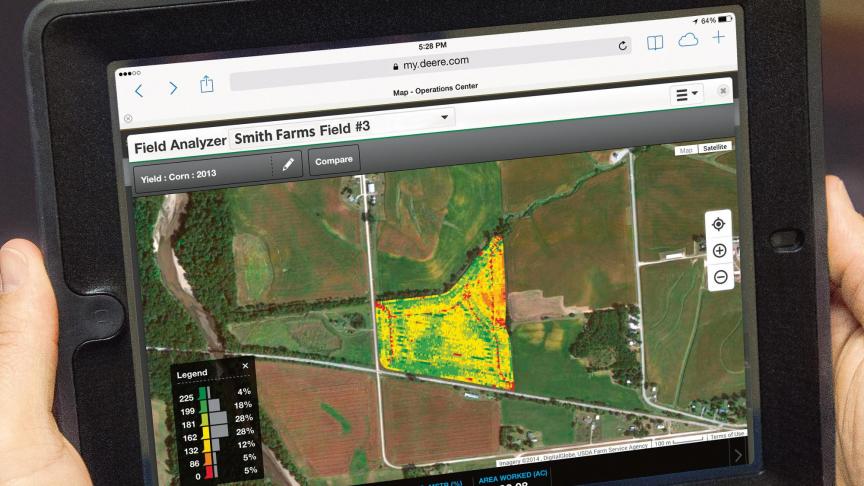Click the 28% legend value beside 181
Viewport: 864px width, 486px height.
pos(244,418)
